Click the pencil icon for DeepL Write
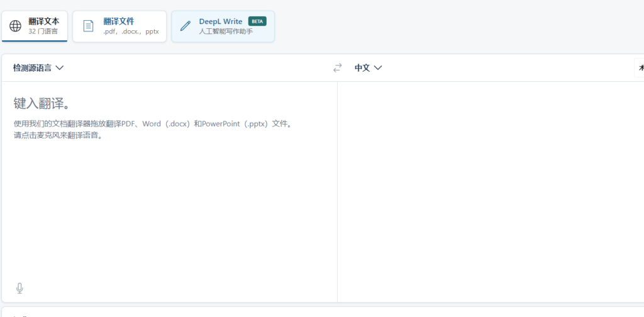This screenshot has width=644, height=317. tap(185, 26)
